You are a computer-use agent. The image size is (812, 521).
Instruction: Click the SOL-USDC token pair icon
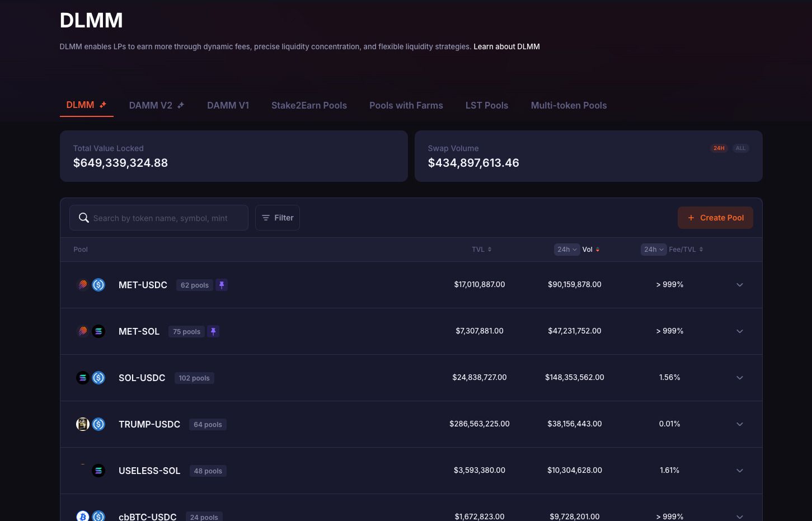[91, 378]
